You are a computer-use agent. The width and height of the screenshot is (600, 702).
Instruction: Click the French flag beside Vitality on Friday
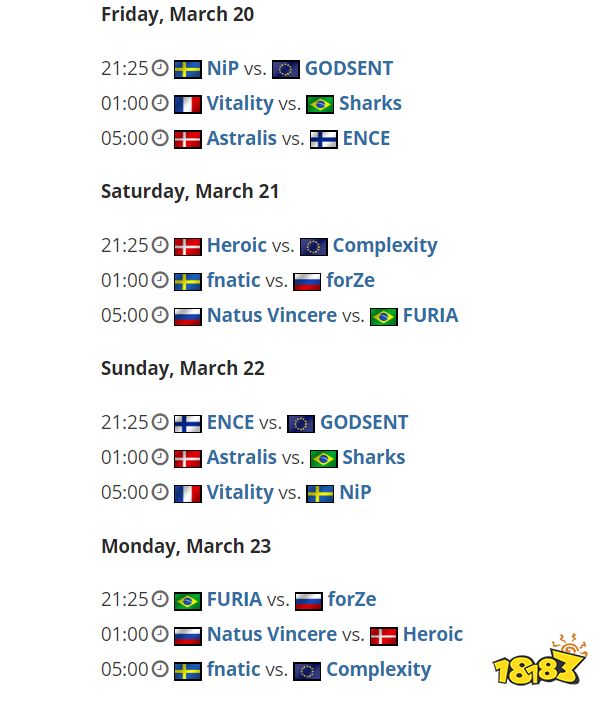pyautogui.click(x=187, y=104)
